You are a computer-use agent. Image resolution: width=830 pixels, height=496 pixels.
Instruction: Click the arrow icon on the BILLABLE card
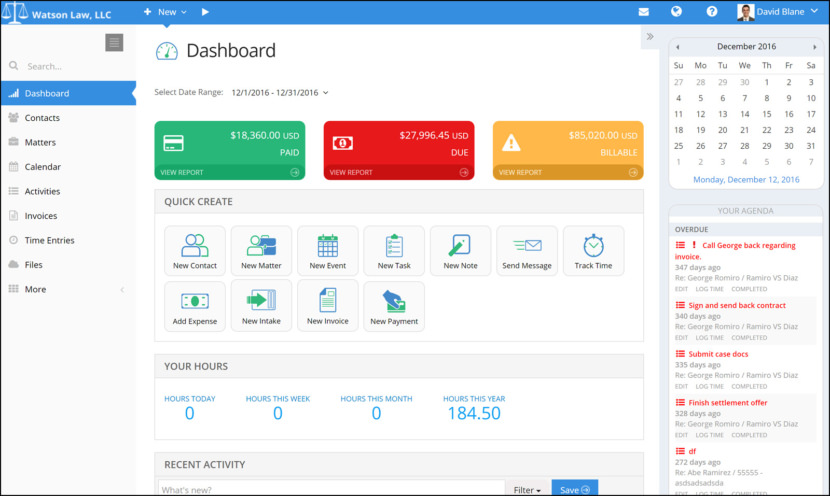633,173
